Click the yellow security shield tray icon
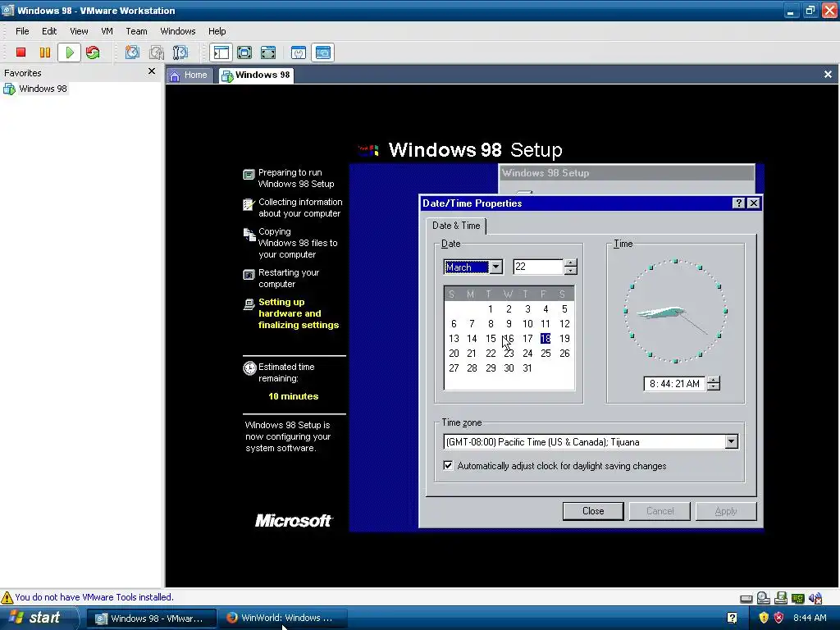Screen dimensions: 840x630 (764, 618)
